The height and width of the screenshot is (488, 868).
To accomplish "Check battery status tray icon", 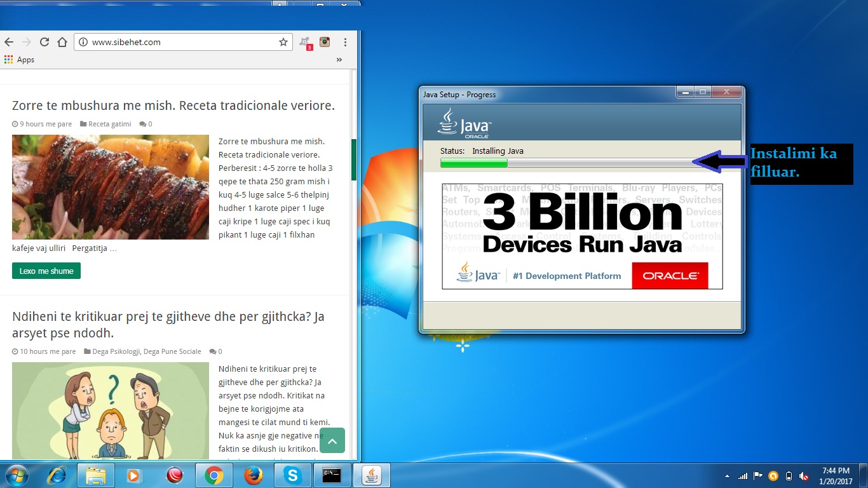I will [789, 475].
